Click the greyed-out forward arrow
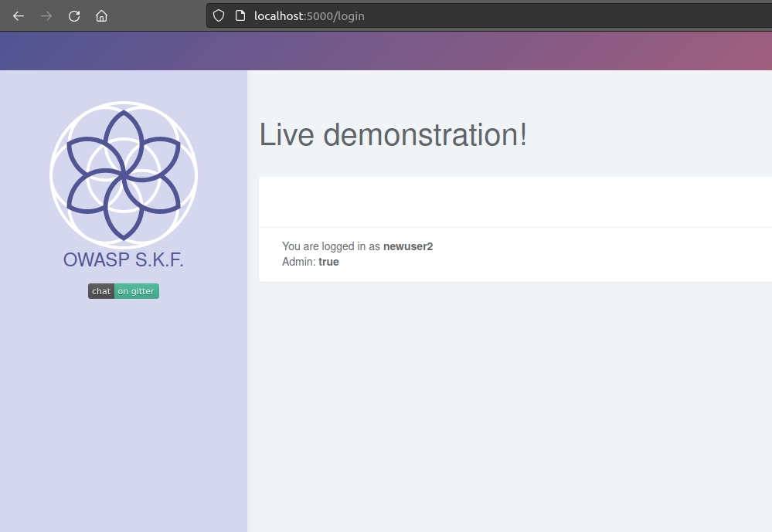772x532 pixels. point(46,15)
